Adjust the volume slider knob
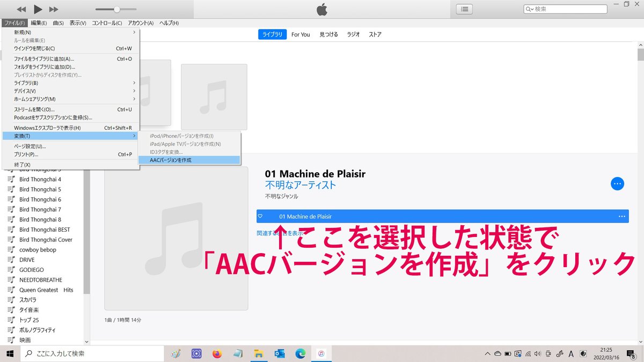The image size is (644, 362). (x=117, y=9)
